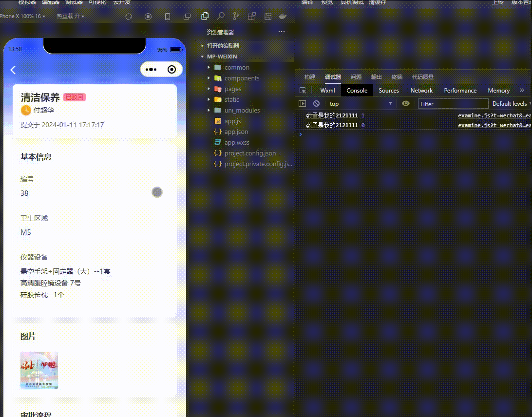This screenshot has width=532, height=417.
Task: Open the detached simulator window icon
Action: (187, 17)
